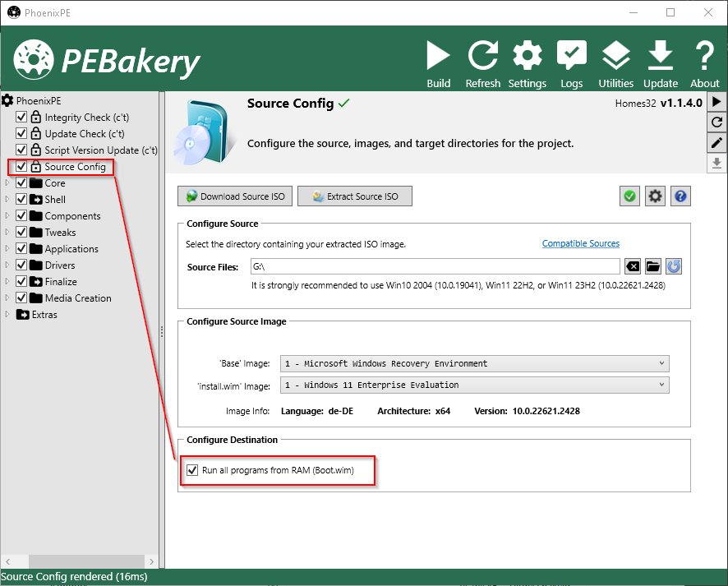Toggle the Tweaks checkbox

tap(21, 232)
